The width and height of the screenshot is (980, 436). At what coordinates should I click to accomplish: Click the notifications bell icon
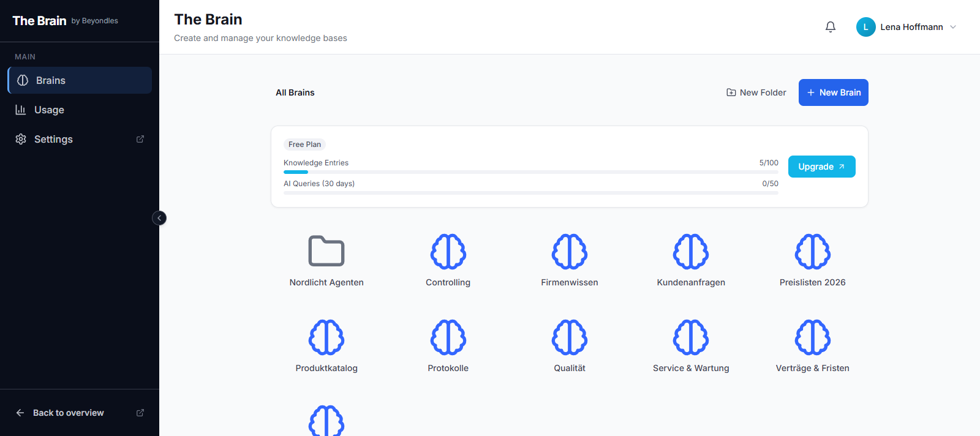pyautogui.click(x=831, y=27)
